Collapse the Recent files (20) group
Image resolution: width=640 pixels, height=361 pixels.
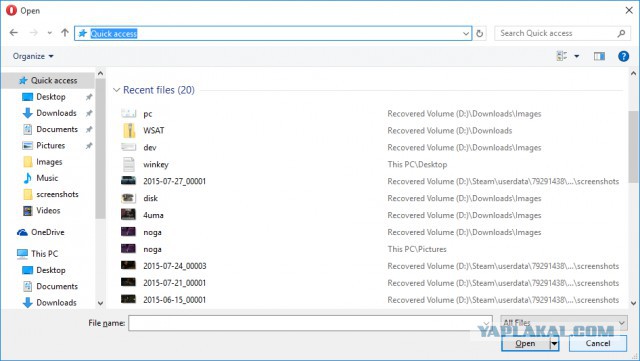click(116, 90)
